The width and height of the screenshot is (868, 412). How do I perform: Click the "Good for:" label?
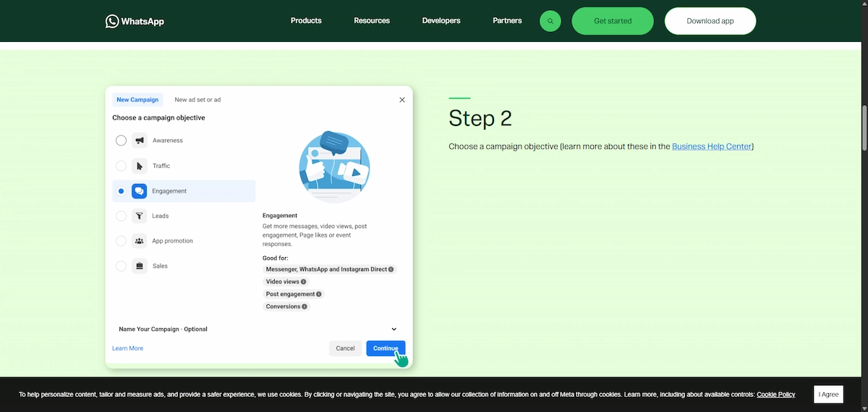click(x=276, y=258)
